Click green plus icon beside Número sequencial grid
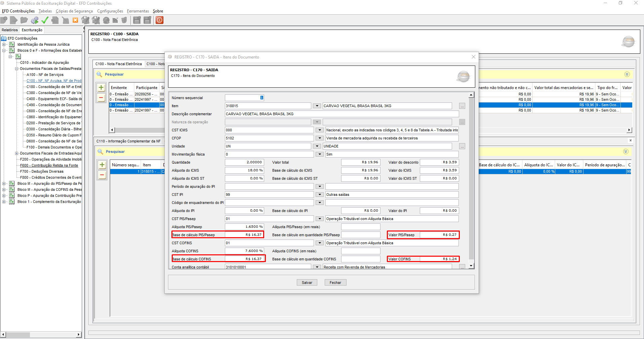Image resolution: width=644 pixels, height=339 pixels. coord(102,165)
